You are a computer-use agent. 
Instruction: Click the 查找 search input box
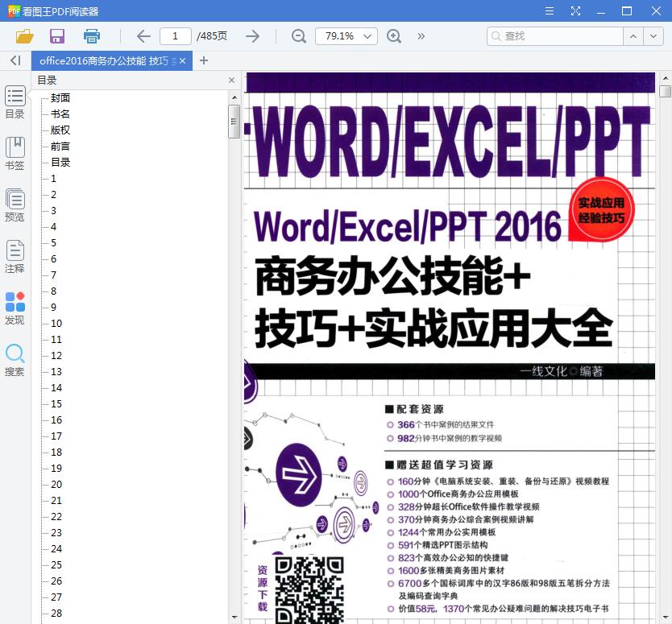(x=555, y=36)
